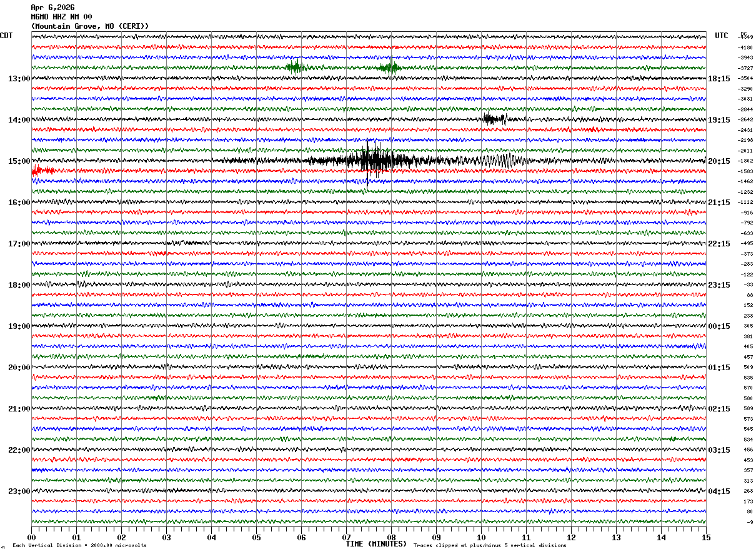Click the '07' minute axis tick label
756x554 pixels.
point(346,537)
